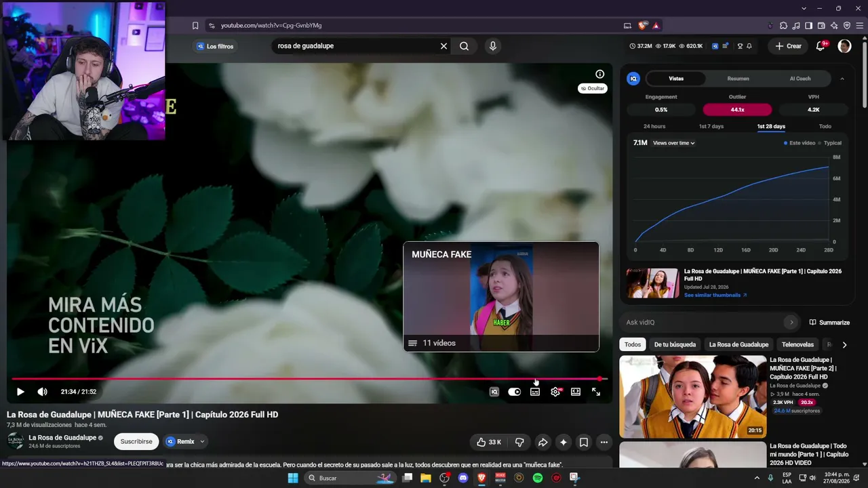Select the Vistas tab

coord(676,79)
